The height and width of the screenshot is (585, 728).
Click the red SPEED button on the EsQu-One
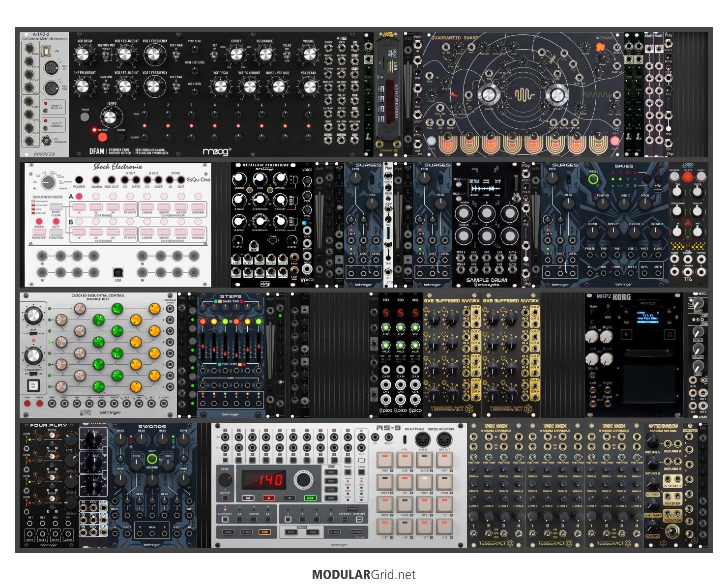click(39, 221)
